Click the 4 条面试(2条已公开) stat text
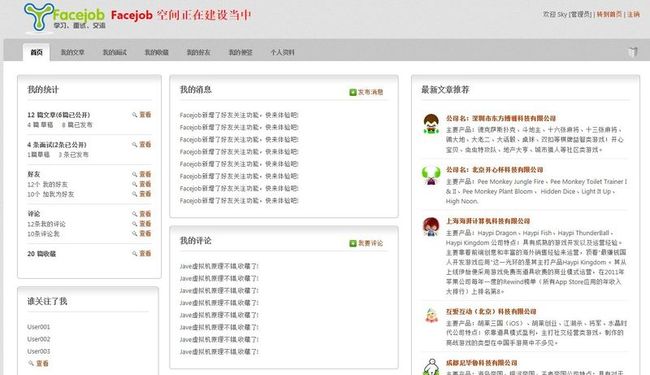This screenshot has height=375, width=650. (57, 145)
